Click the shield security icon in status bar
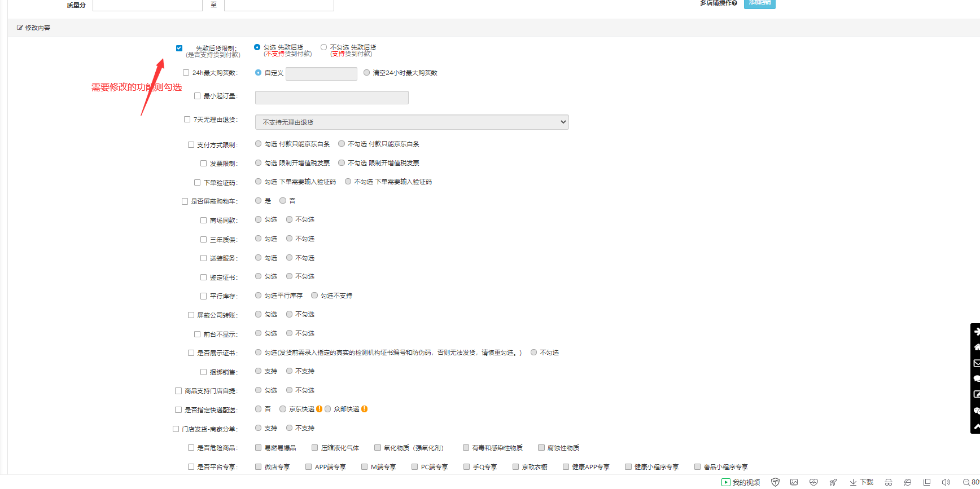 pos(775,482)
